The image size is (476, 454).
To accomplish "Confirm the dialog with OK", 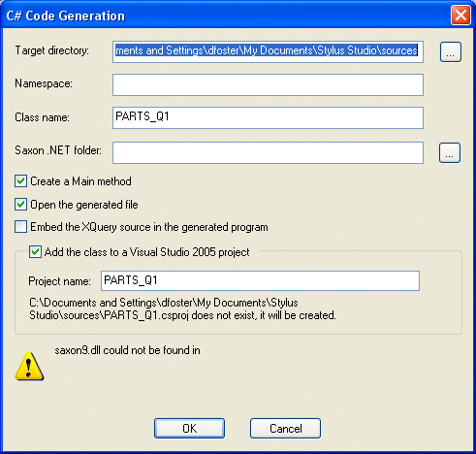I will coord(189,429).
